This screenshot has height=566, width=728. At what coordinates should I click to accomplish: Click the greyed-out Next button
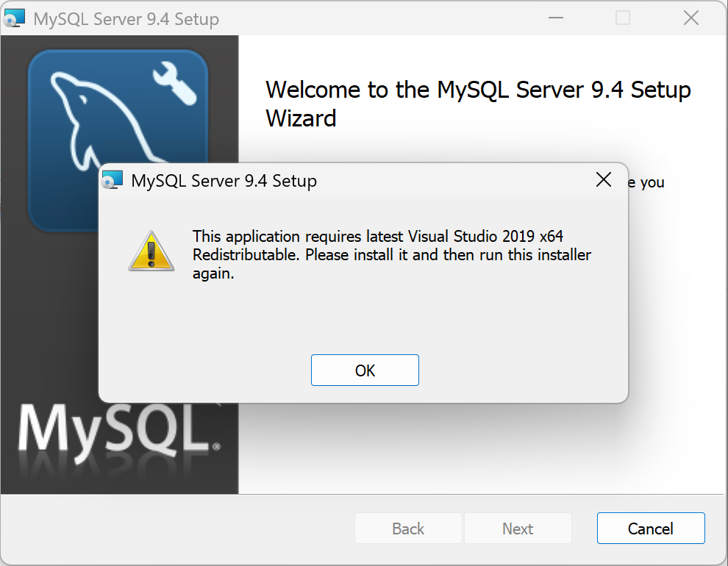(x=518, y=529)
